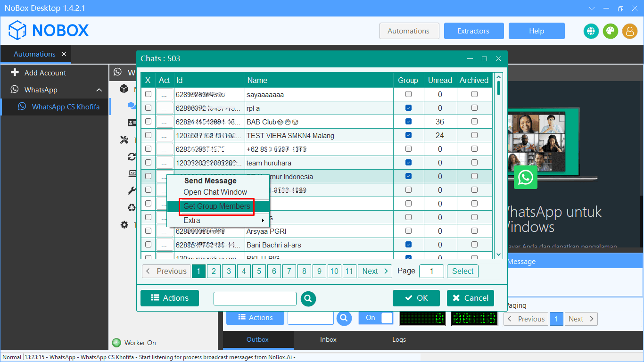Screen dimensions: 644x362
Task: Flip the On switch near Actions bar
Action: (376, 318)
